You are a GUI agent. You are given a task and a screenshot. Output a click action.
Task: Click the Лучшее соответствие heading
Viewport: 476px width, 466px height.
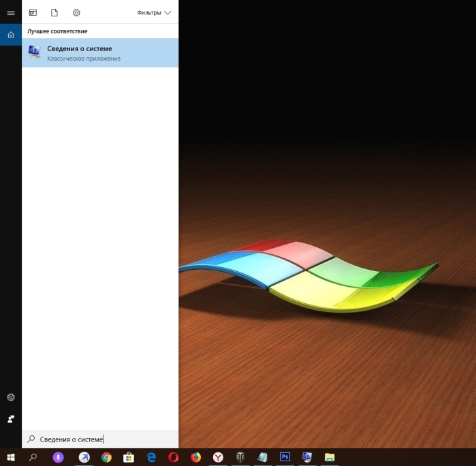pos(57,31)
